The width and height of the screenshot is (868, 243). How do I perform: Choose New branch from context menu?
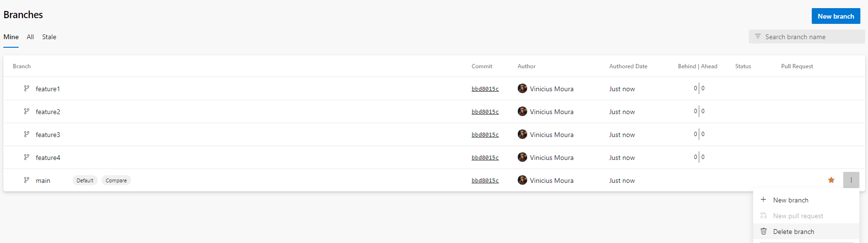(x=790, y=200)
